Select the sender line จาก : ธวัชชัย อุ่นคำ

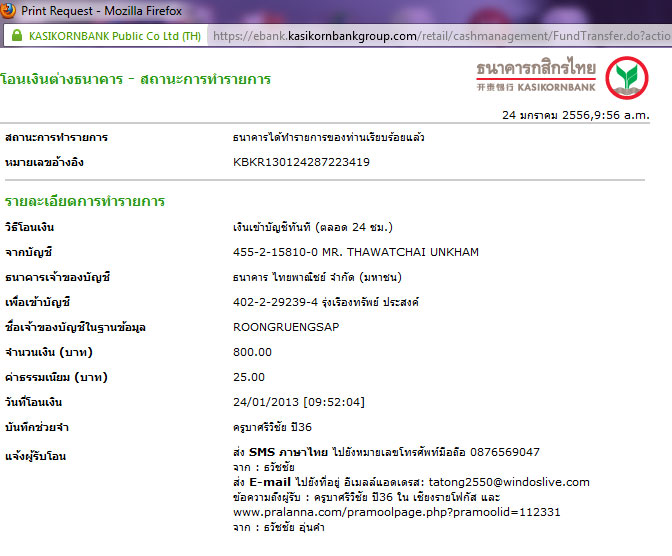click(279, 527)
